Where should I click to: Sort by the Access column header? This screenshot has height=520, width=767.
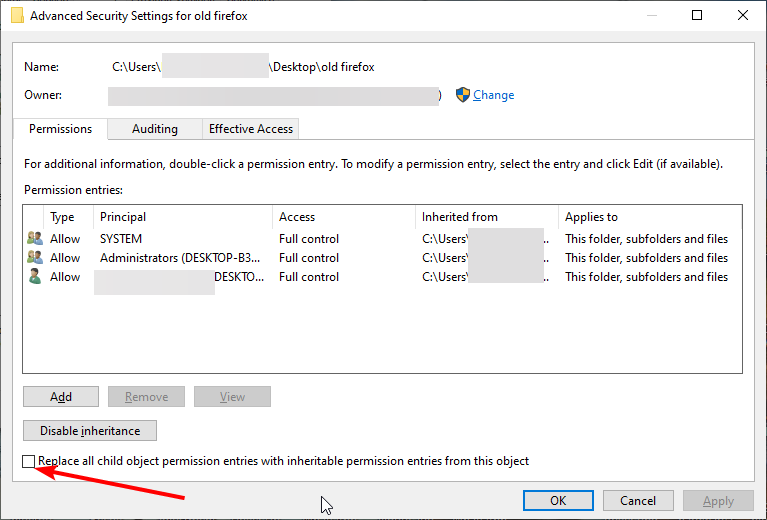pos(344,217)
